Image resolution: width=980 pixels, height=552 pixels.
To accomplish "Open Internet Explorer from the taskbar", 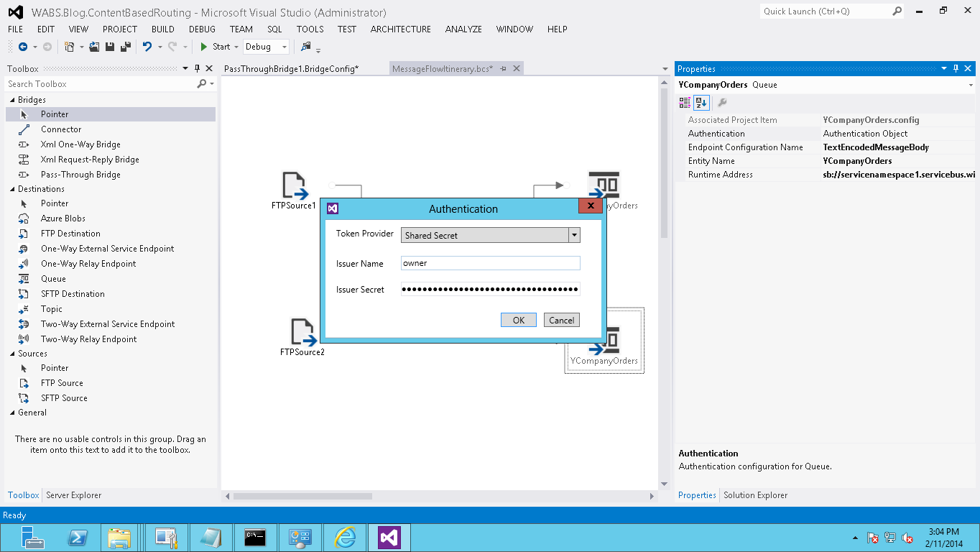I will click(346, 537).
